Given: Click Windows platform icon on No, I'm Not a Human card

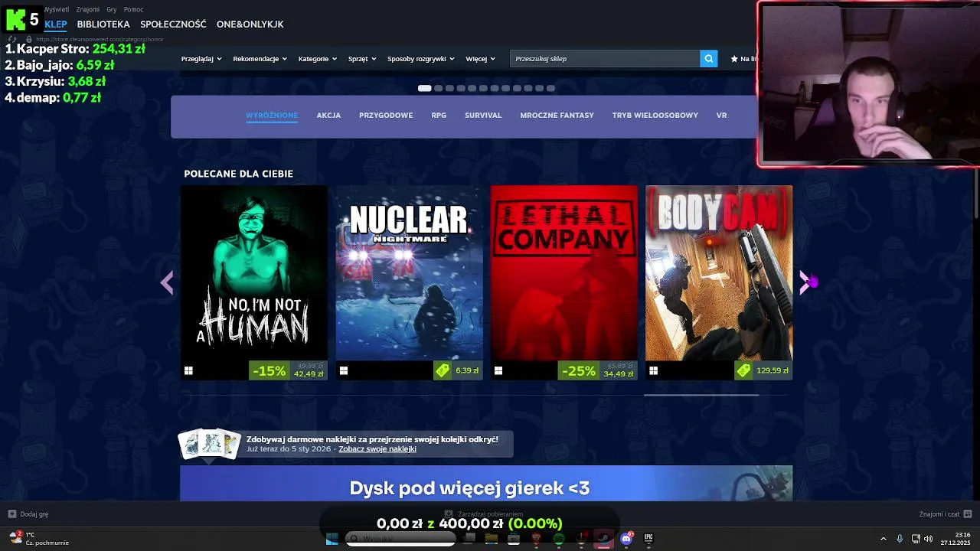Looking at the screenshot, I should point(188,370).
